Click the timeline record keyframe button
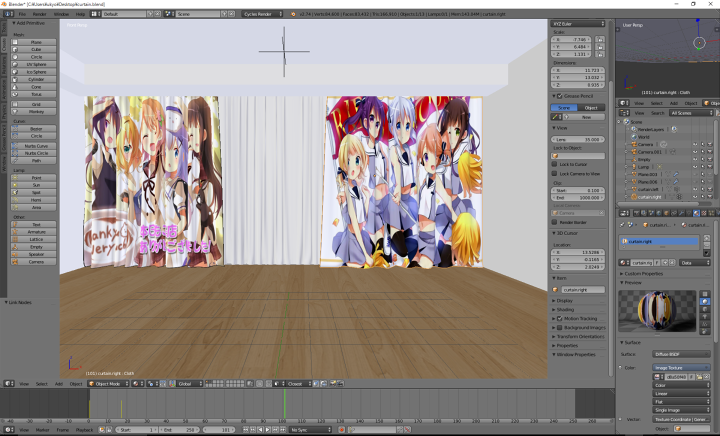 [341, 430]
